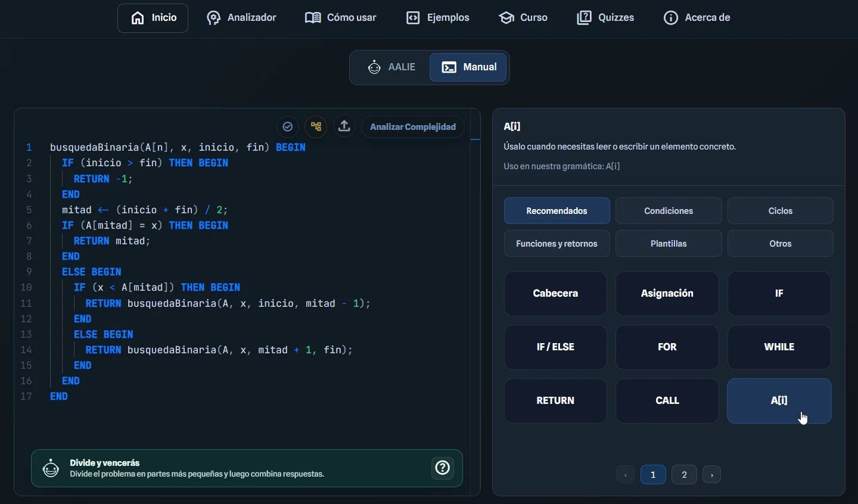
Task: Insert the IF snippet
Action: 779,294
